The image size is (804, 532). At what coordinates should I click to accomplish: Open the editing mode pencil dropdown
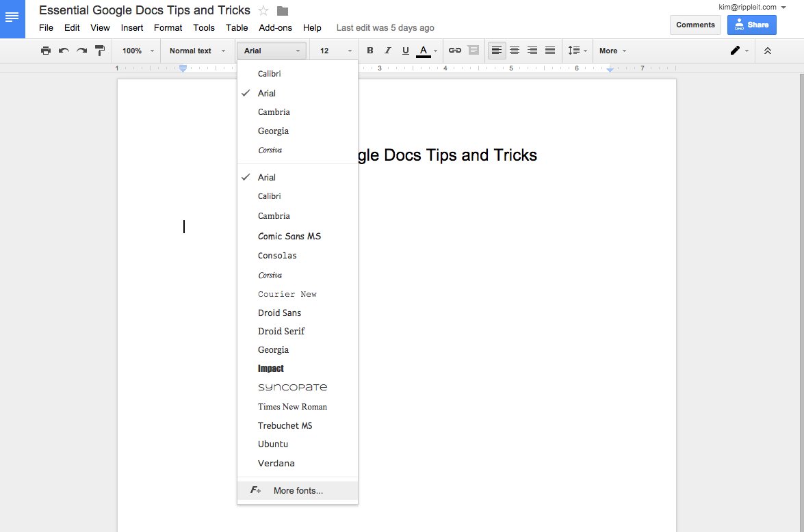coord(740,51)
